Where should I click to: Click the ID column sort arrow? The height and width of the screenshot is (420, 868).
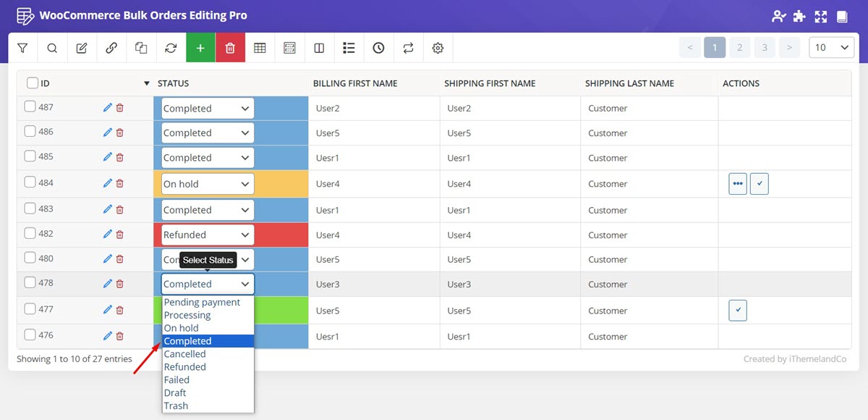147,83
